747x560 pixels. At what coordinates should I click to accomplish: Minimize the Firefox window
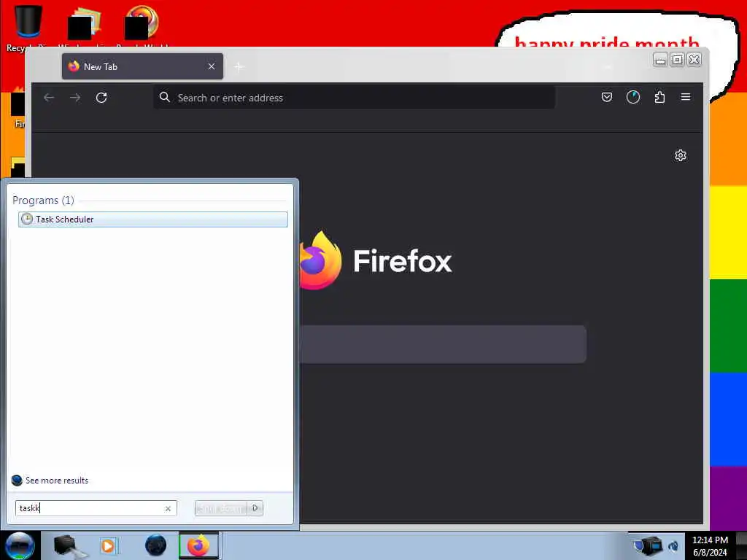(x=659, y=60)
